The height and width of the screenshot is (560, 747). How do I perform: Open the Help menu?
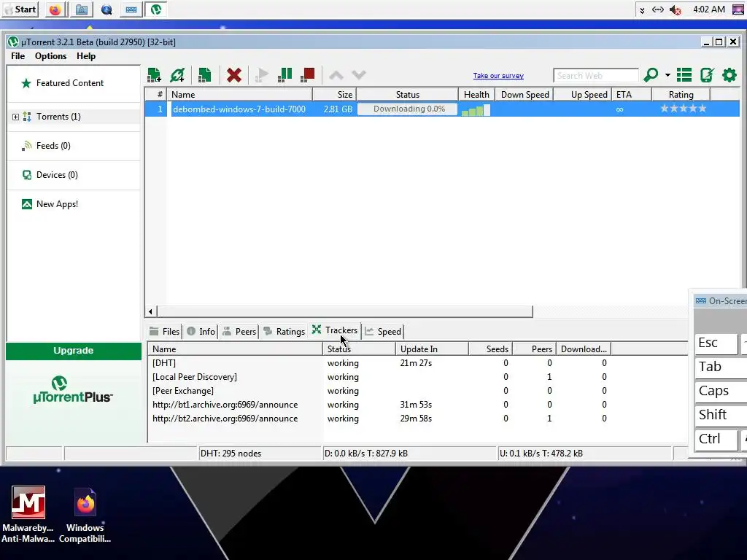[86, 55]
